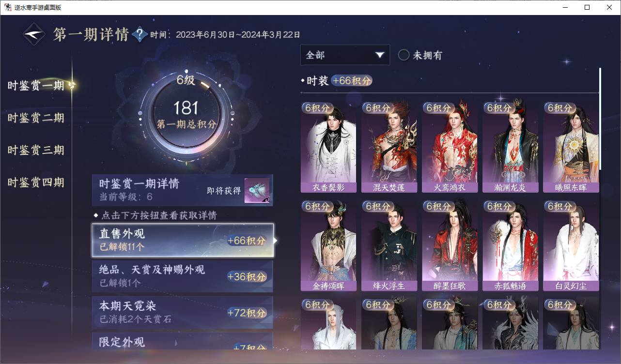Select the 火鸾鸿衣 outfit thumbnail
621x364 pixels.
pyautogui.click(x=450, y=147)
